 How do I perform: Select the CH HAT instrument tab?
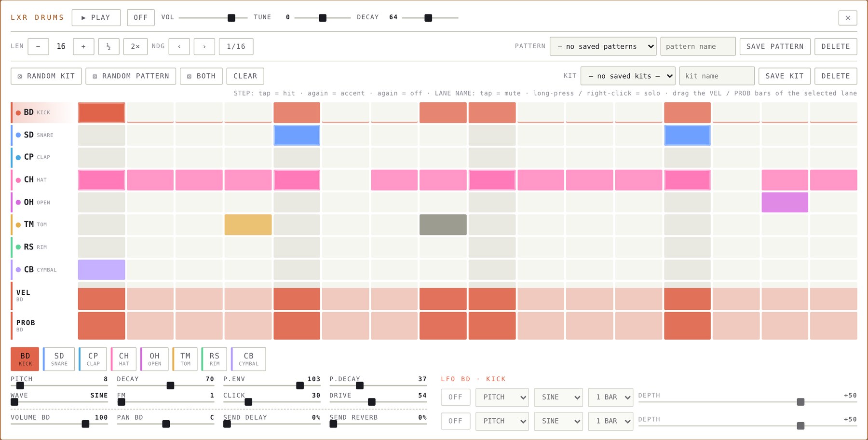coord(123,359)
